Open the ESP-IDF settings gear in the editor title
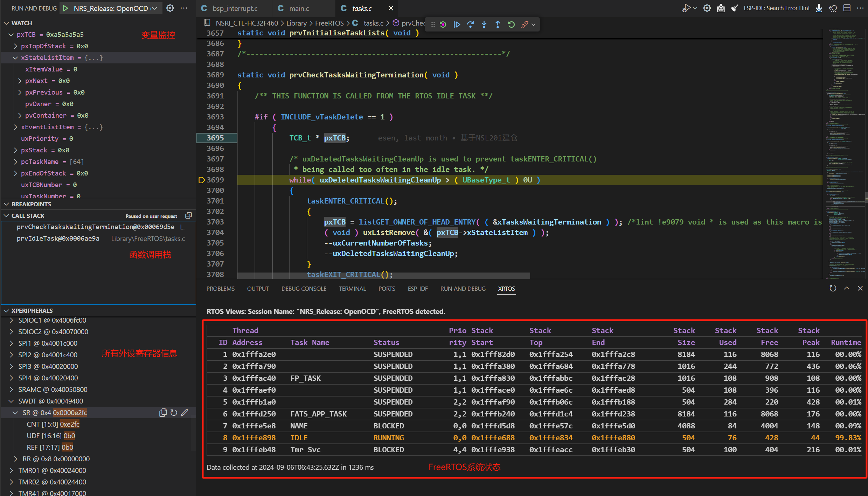This screenshot has width=868, height=496. 707,8
